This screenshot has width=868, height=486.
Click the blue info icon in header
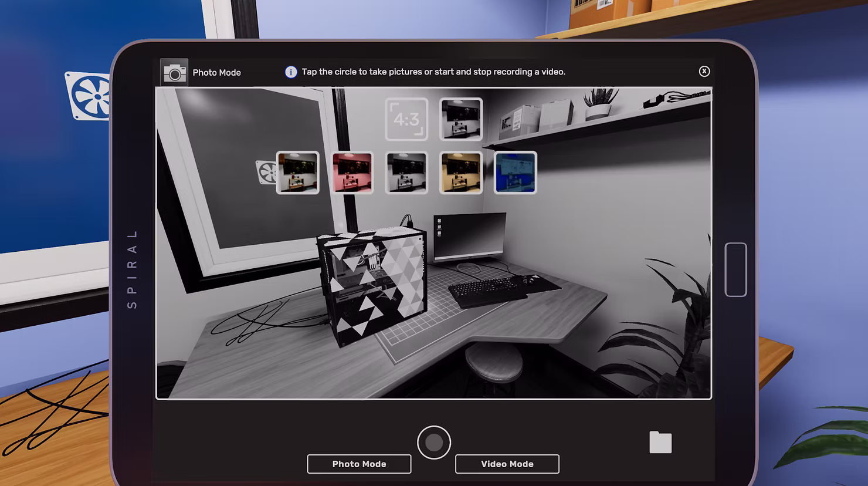[291, 72]
